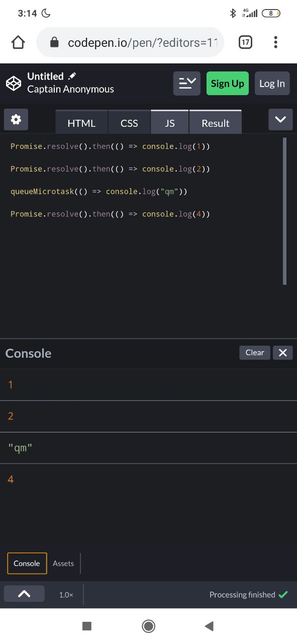Tap Android recent apps square button
297x644 pixels.
click(87, 626)
